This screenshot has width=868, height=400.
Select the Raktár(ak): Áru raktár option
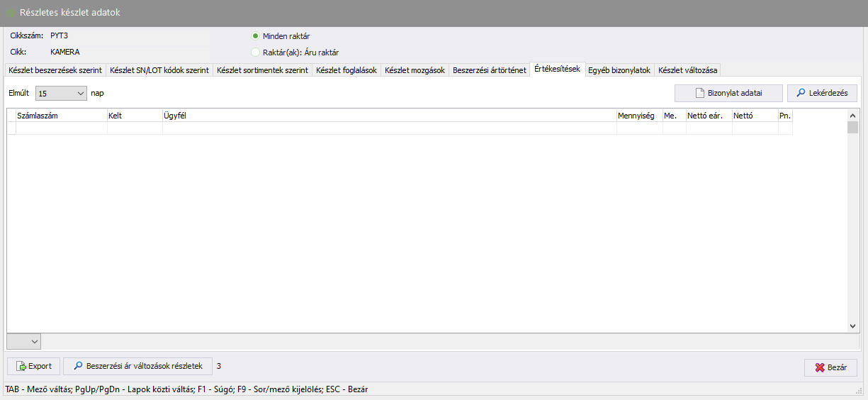pyautogui.click(x=256, y=52)
